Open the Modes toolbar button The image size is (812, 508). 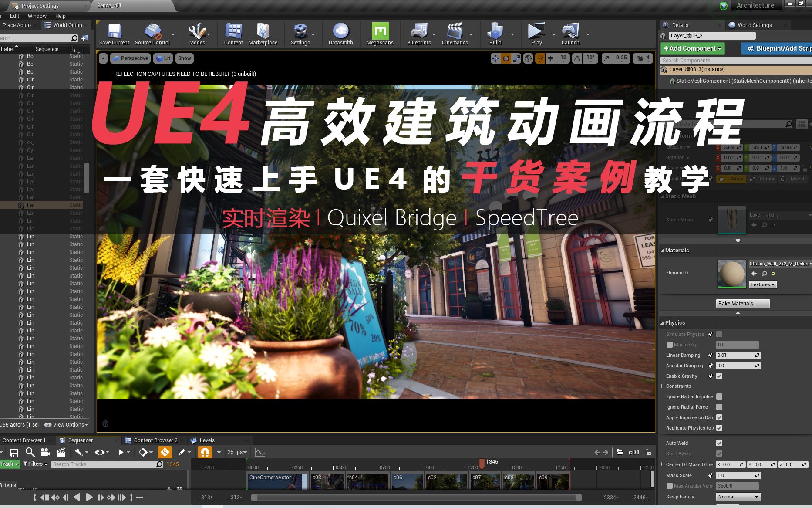(x=197, y=34)
